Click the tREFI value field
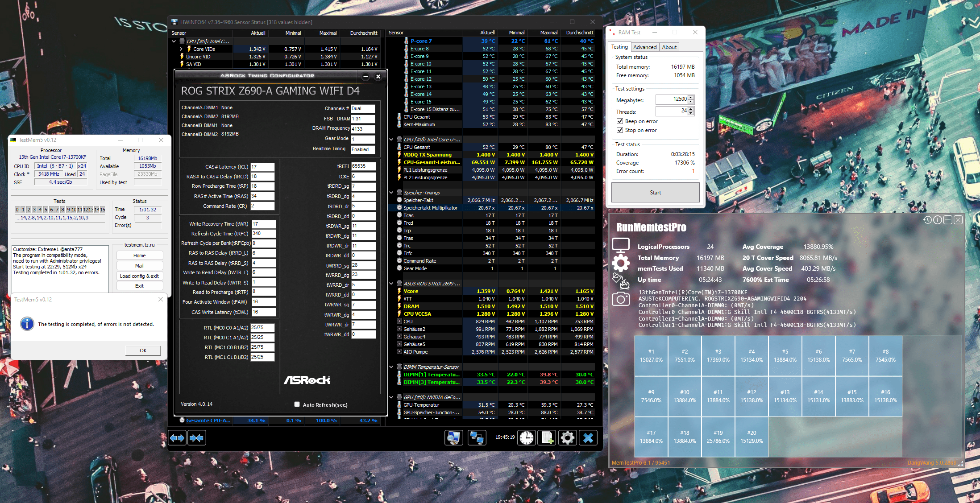 (x=363, y=166)
